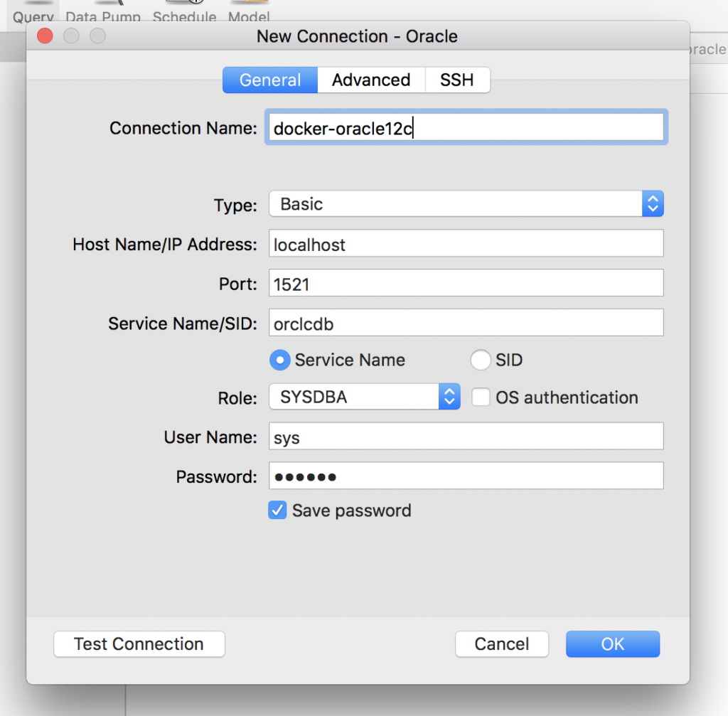728x716 pixels.
Task: Open the Data Pump toolbar item
Action: pyautogui.click(x=103, y=15)
